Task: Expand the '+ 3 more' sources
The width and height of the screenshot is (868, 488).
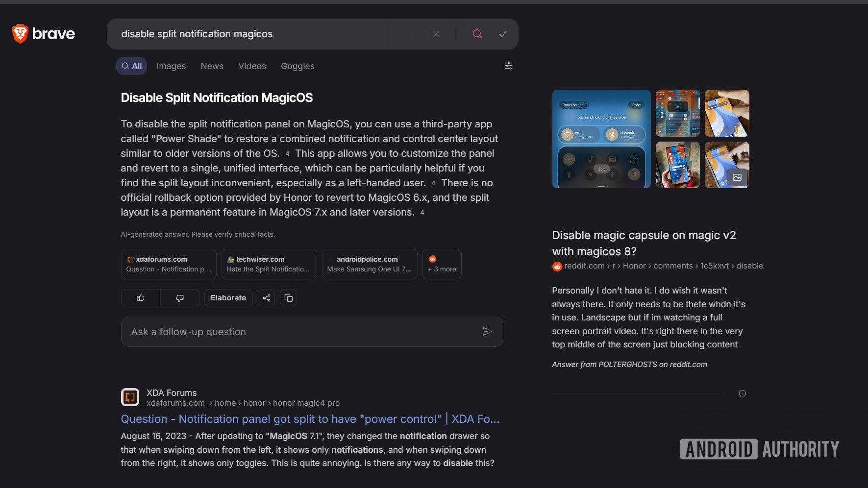Action: [442, 264]
